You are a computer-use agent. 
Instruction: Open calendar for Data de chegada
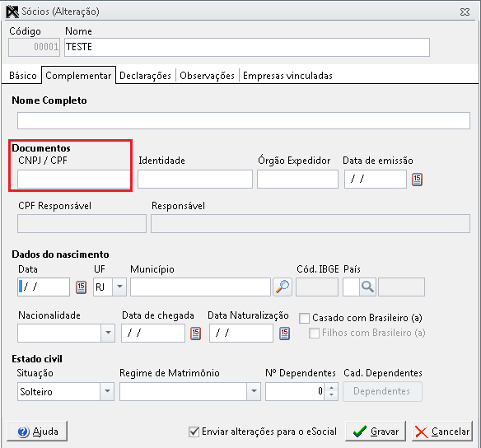click(195, 334)
